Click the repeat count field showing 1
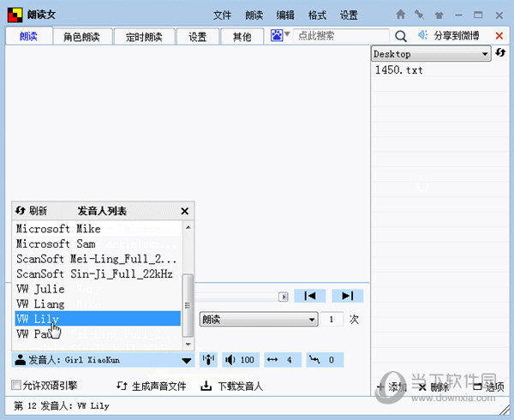This screenshot has width=514, height=420. (x=332, y=319)
